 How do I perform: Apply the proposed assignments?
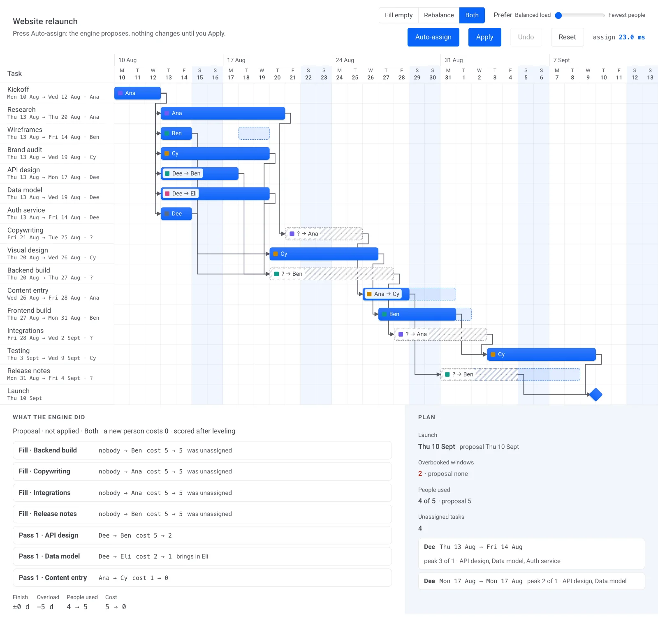[484, 37]
